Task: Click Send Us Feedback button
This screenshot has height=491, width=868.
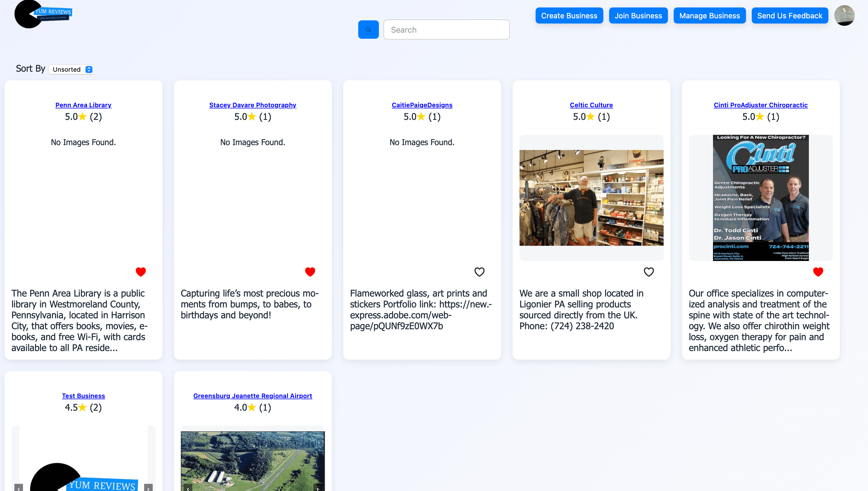Action: (789, 15)
